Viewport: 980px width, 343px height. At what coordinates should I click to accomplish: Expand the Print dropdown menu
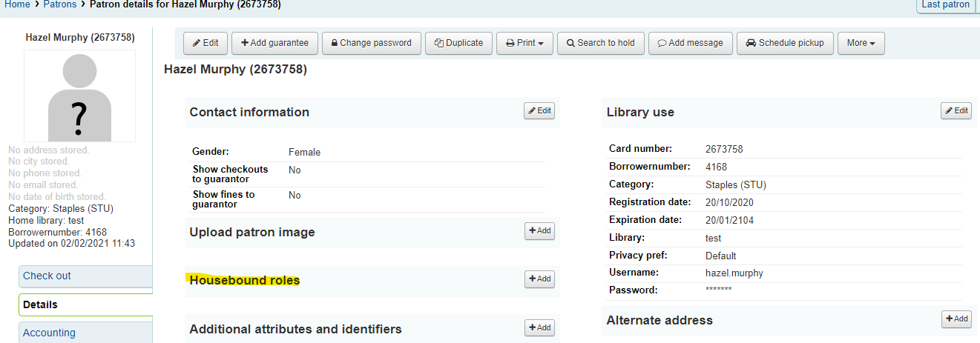pos(524,43)
